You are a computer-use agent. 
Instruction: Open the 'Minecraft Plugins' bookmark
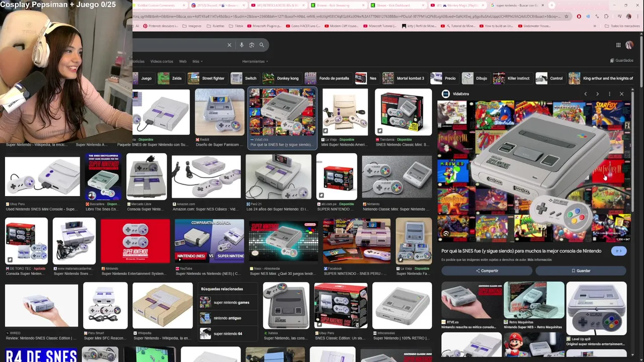(x=264, y=26)
